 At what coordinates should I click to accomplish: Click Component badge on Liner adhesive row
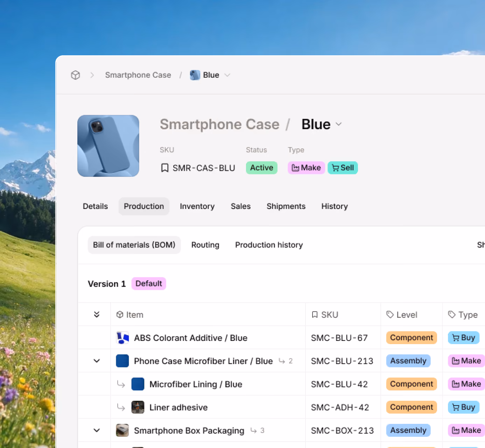click(412, 407)
